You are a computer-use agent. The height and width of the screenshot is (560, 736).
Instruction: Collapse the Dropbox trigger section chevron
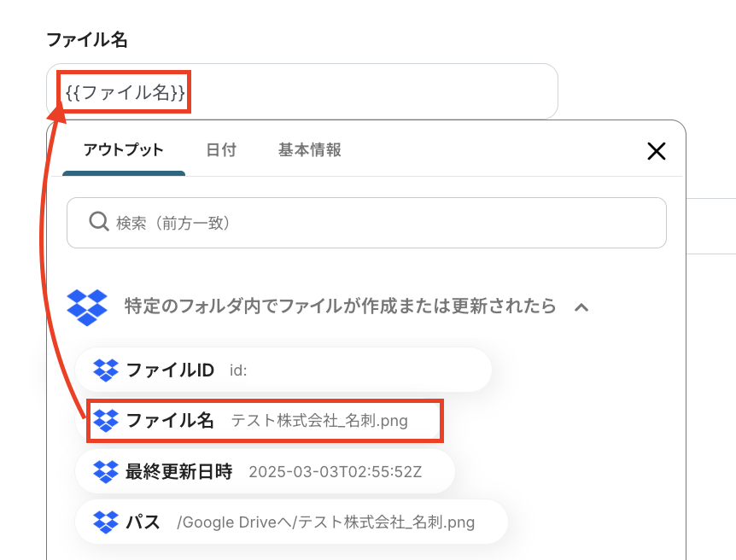click(x=581, y=307)
